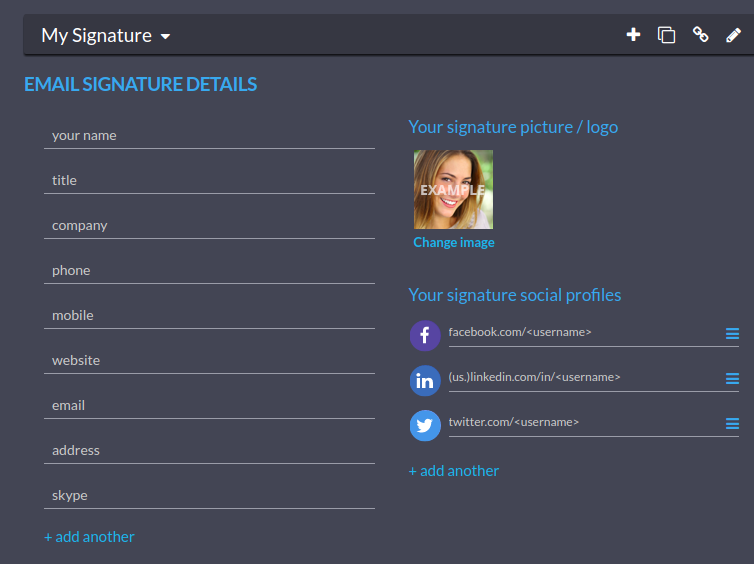Click the LinkedIn profile icon
Viewport: 754px width, 564px height.
coord(425,380)
